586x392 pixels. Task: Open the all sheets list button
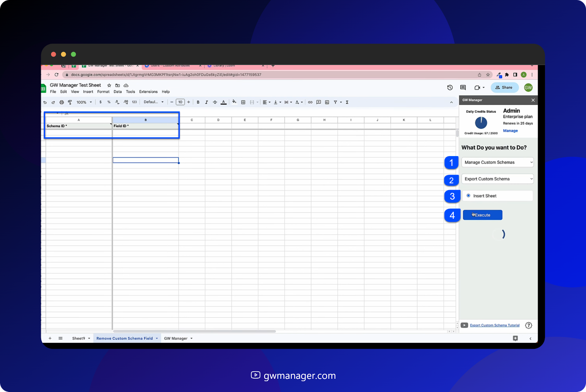[x=60, y=339]
